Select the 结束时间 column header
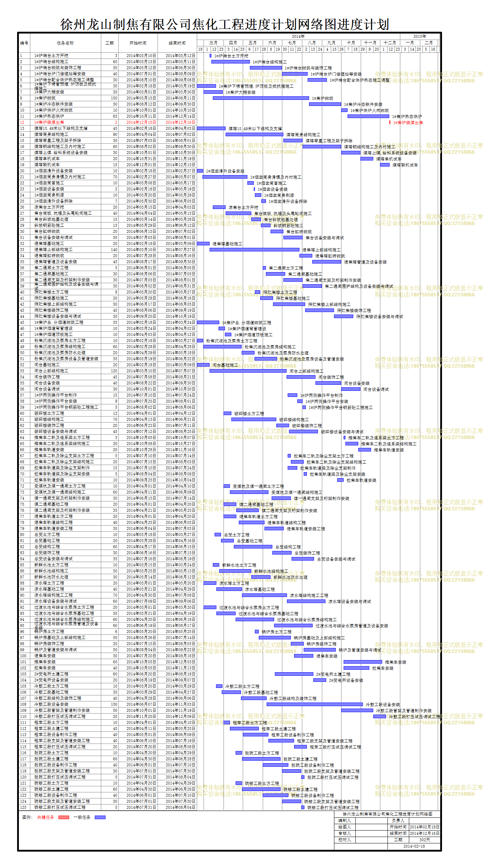This screenshot has width=483, height=868. (x=177, y=43)
